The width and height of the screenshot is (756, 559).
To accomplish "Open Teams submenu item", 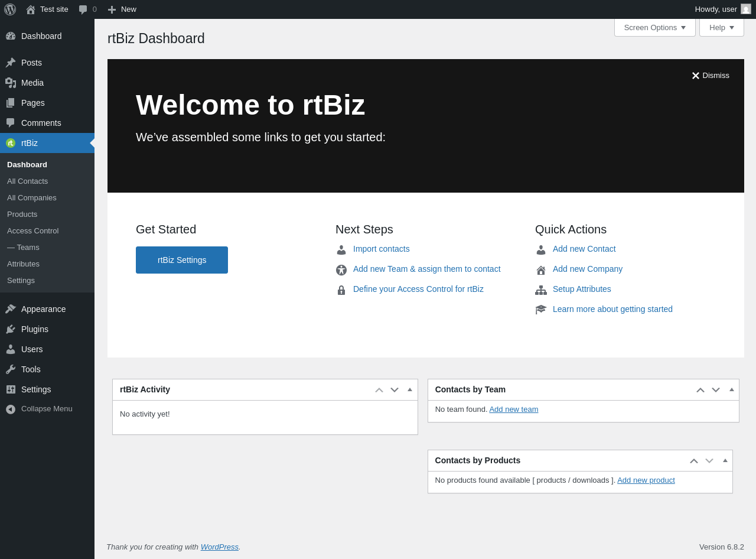I will tap(47, 248).
